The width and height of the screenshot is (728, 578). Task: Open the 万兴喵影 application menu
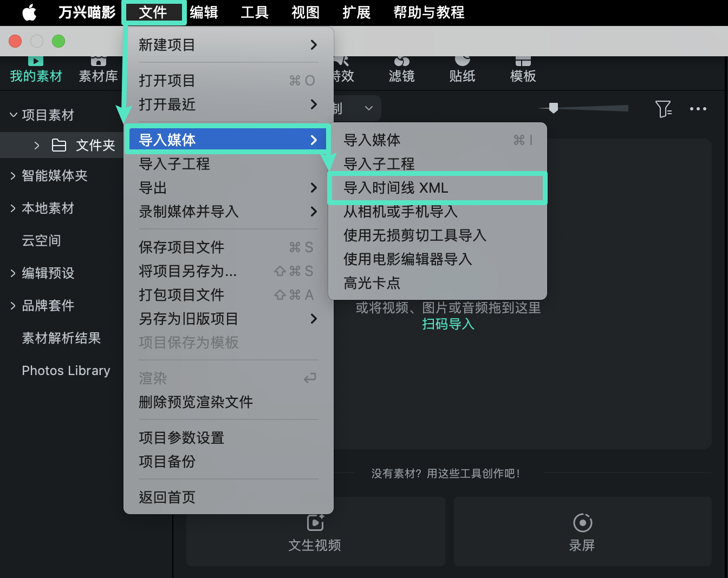coord(87,12)
